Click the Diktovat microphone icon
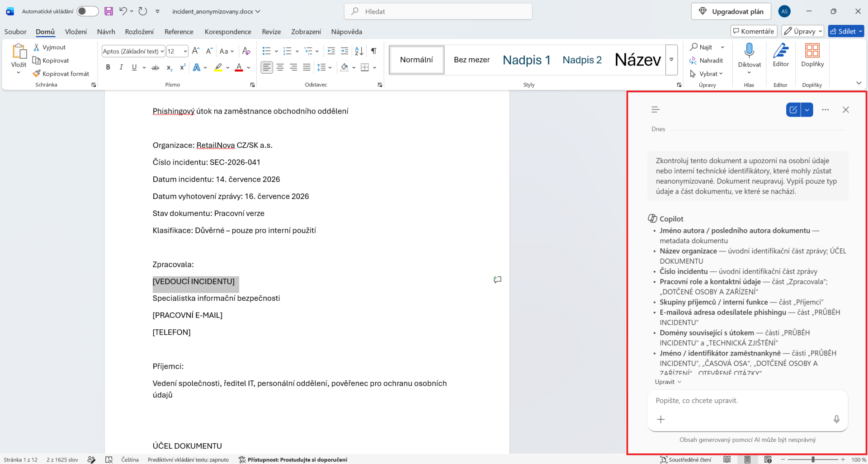The height and width of the screenshot is (464, 868). 749,51
